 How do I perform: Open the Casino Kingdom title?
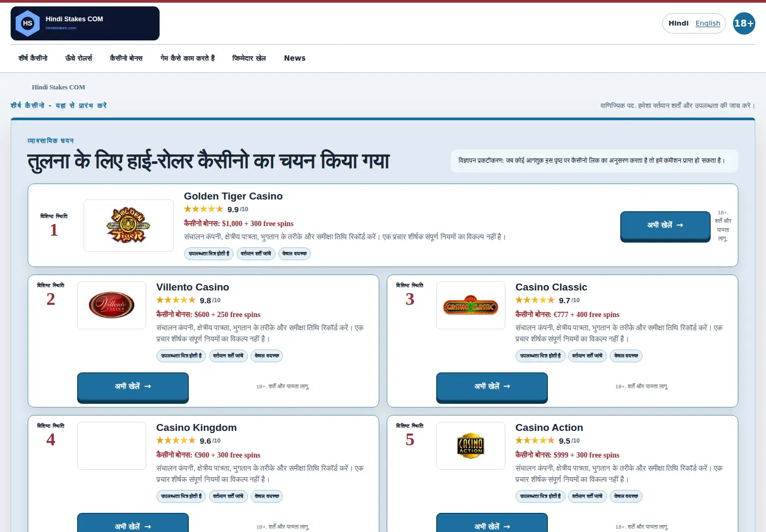196,428
